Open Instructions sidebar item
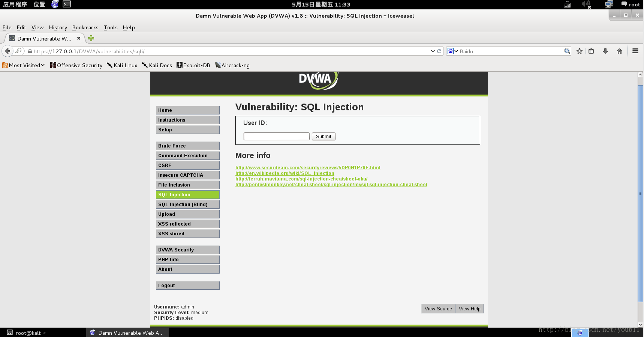Screen dimensions: 644x337 [188, 120]
